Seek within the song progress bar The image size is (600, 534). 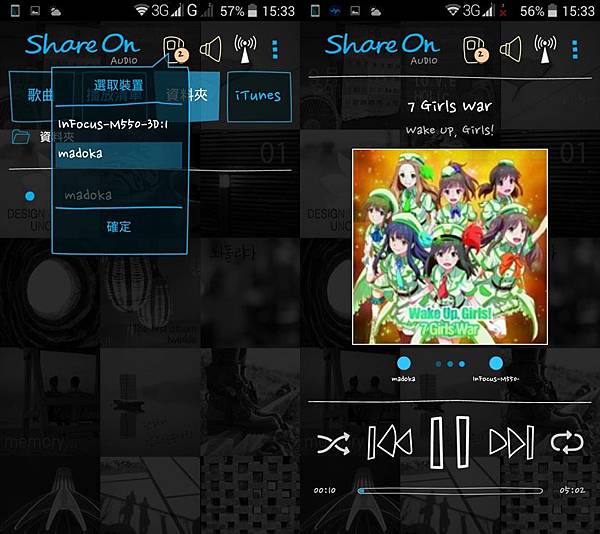450,491
